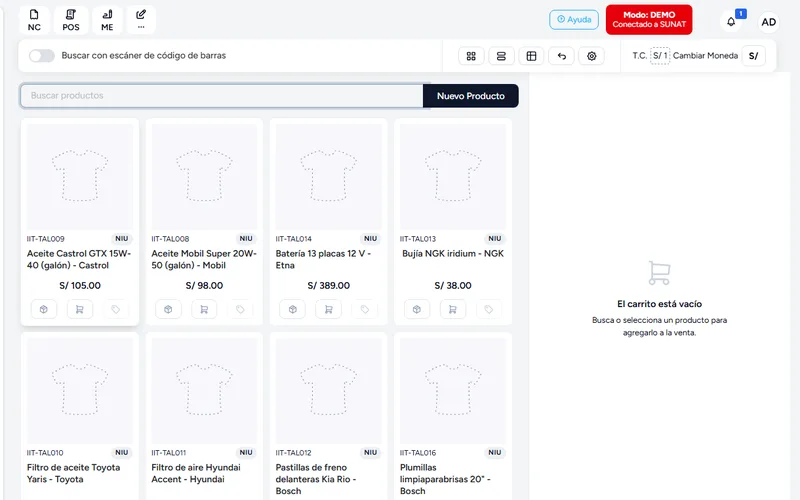Click price tag icon for Bujía NGK
Image resolution: width=800 pixels, height=500 pixels.
489,309
